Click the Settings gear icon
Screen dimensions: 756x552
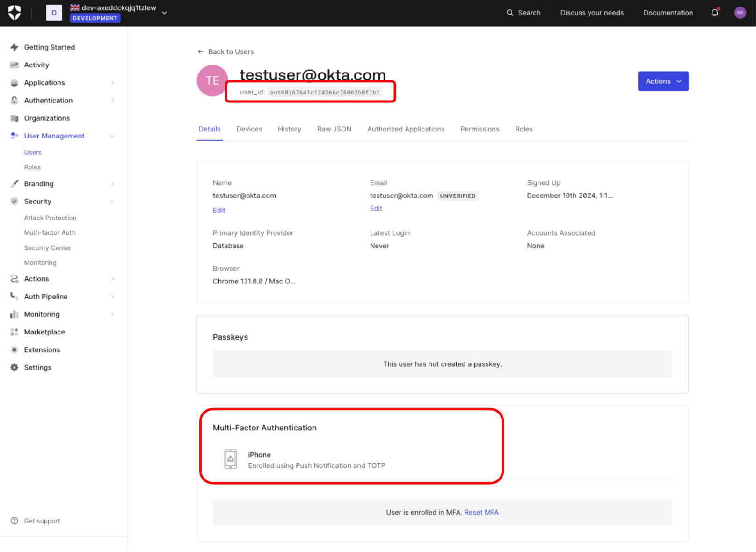[15, 368]
